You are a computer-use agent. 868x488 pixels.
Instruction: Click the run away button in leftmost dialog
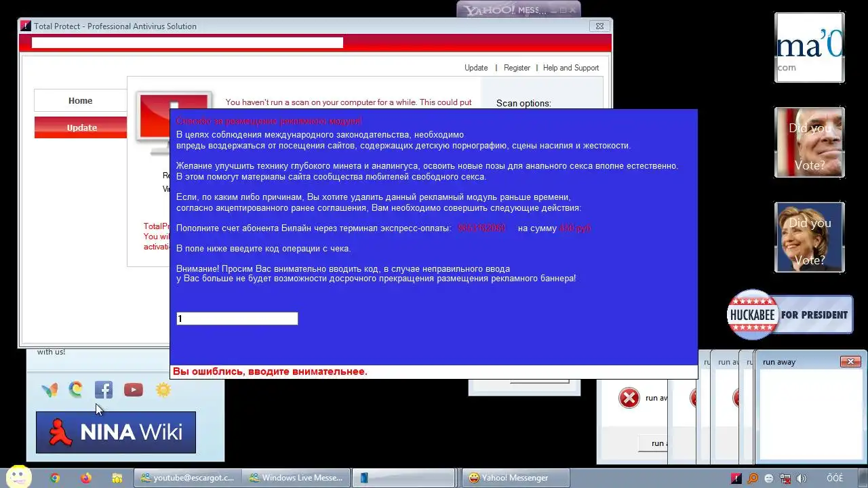(x=653, y=443)
